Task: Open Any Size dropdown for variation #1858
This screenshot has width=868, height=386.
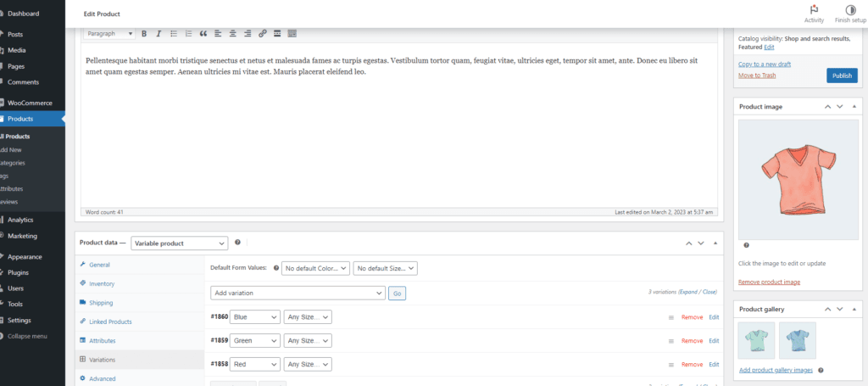Action: (x=308, y=365)
